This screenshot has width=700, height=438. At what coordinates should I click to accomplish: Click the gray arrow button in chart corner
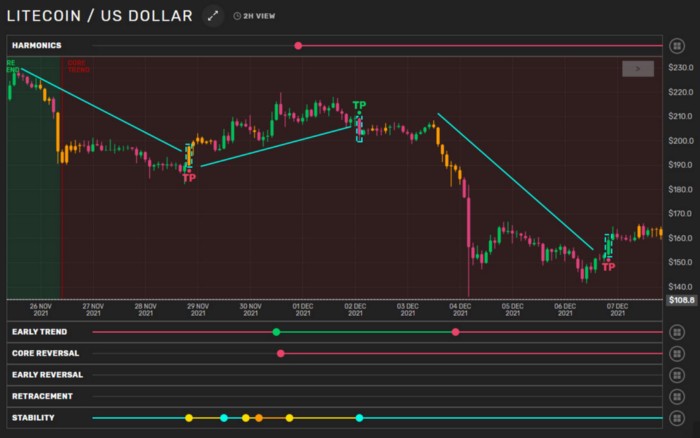[638, 69]
